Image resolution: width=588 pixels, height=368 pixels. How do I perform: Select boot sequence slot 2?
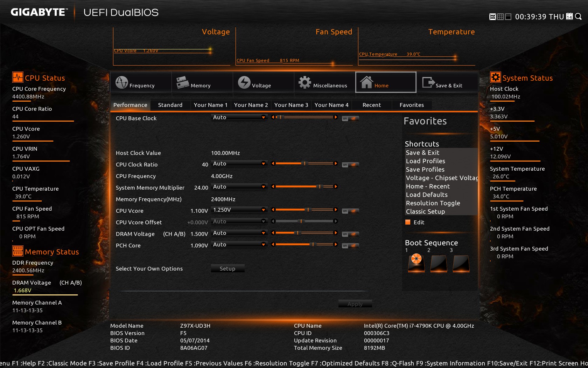point(439,264)
